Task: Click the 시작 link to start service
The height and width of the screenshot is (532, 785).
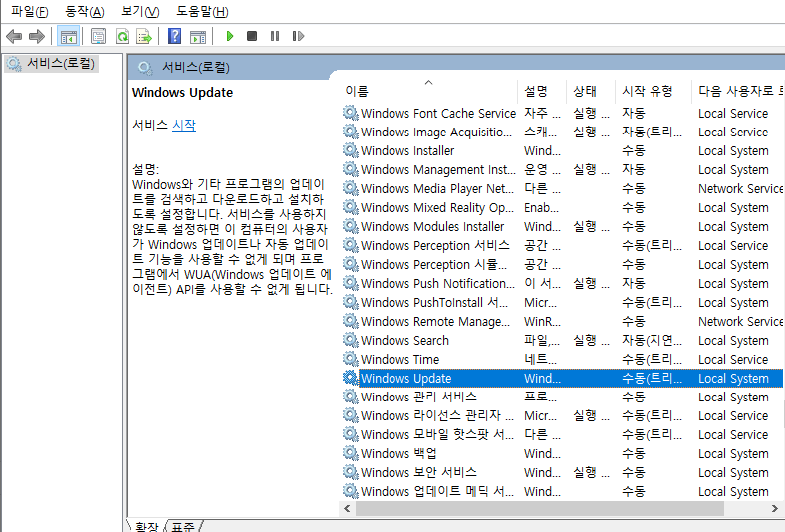Action: click(184, 125)
